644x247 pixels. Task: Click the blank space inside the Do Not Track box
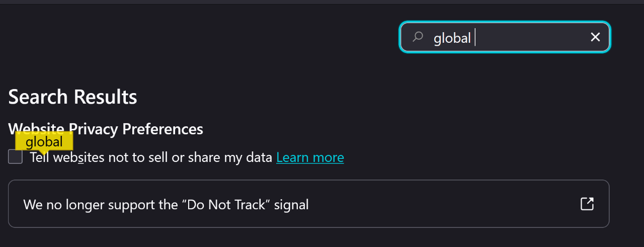[443, 204]
